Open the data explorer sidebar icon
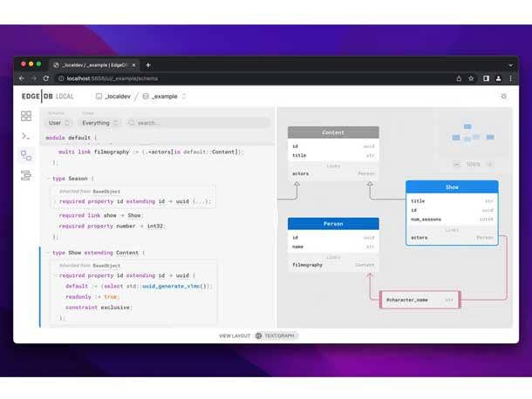Screen dimensions: 532x399 26,175
